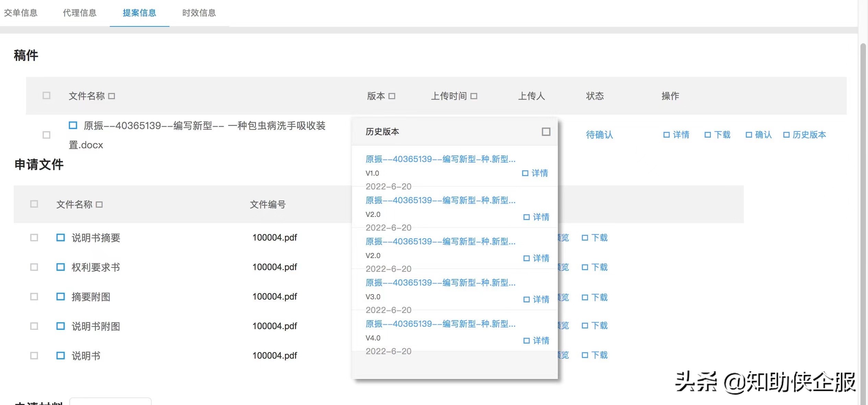The width and height of the screenshot is (868, 405).
Task: Check the select-all checkbox in 申请文件 header
Action: pos(34,204)
